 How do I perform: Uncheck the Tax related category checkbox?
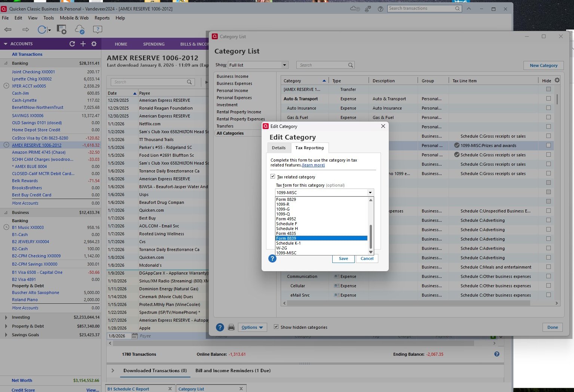[x=273, y=177]
